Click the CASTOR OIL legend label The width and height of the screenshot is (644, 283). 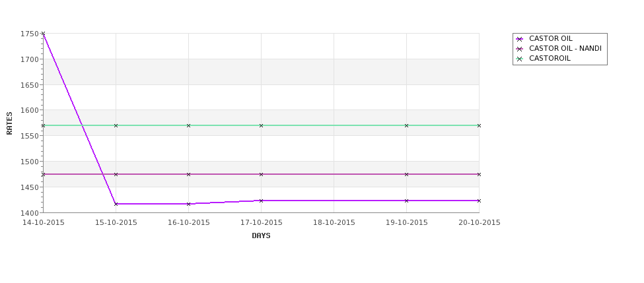point(550,38)
